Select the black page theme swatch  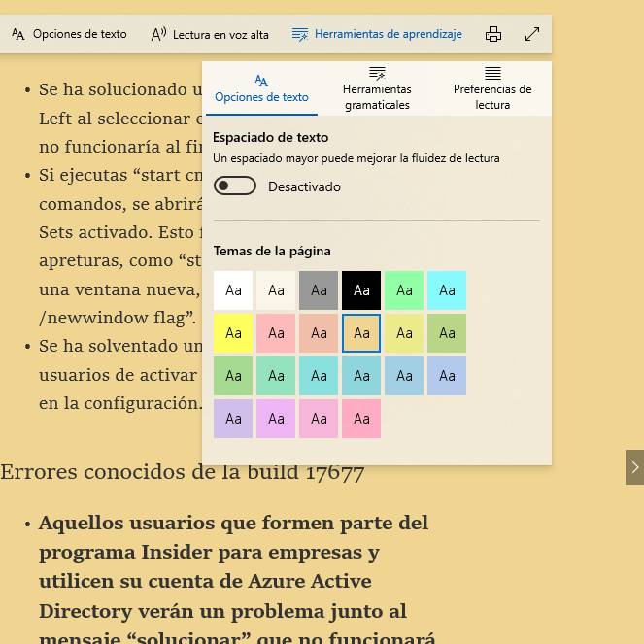(361, 290)
